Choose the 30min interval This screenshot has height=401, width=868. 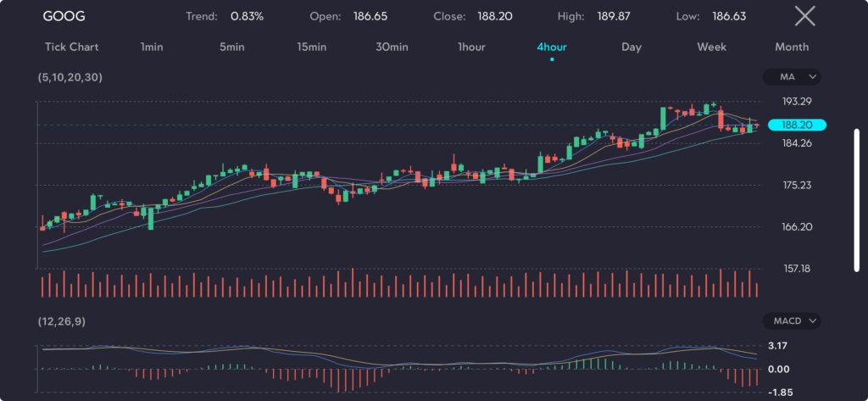[392, 47]
